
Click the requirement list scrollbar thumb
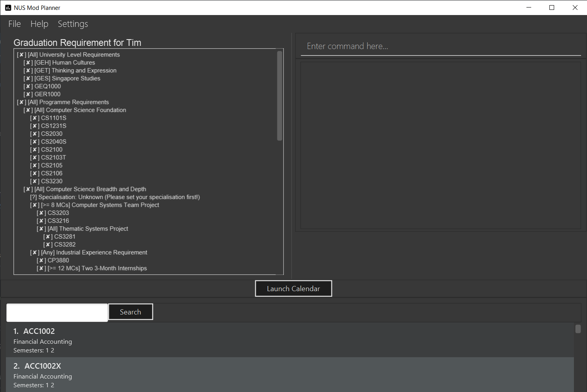tap(280, 95)
